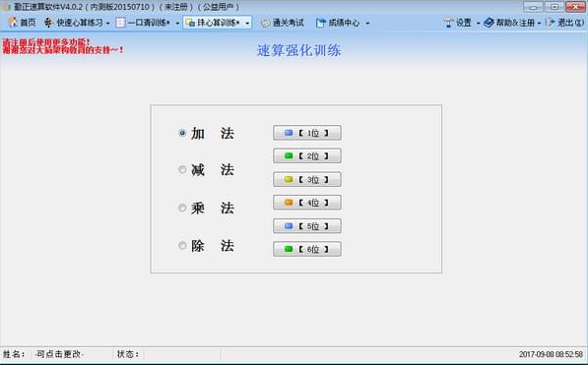This screenshot has height=365, width=588.
Task: Select the 除法 radio button
Action: pos(182,245)
